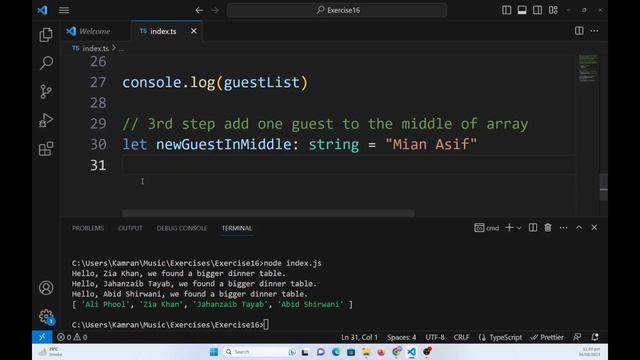Click Ln 31, Col 1 status entry
Image resolution: width=640 pixels, height=360 pixels.
[x=359, y=337]
